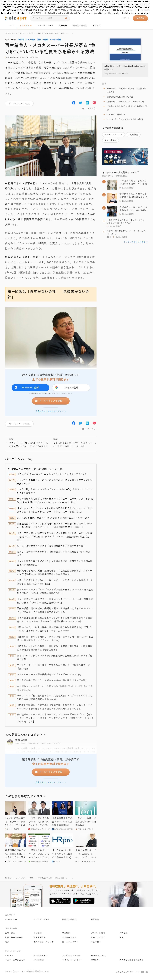Click the top コメント (1) link
153x980 pixels.
point(89,108)
